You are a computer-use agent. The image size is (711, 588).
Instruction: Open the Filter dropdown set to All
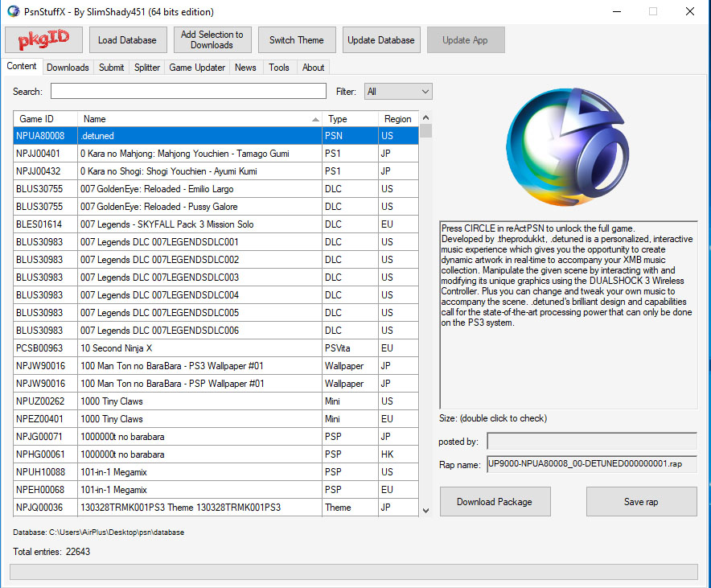tap(398, 92)
